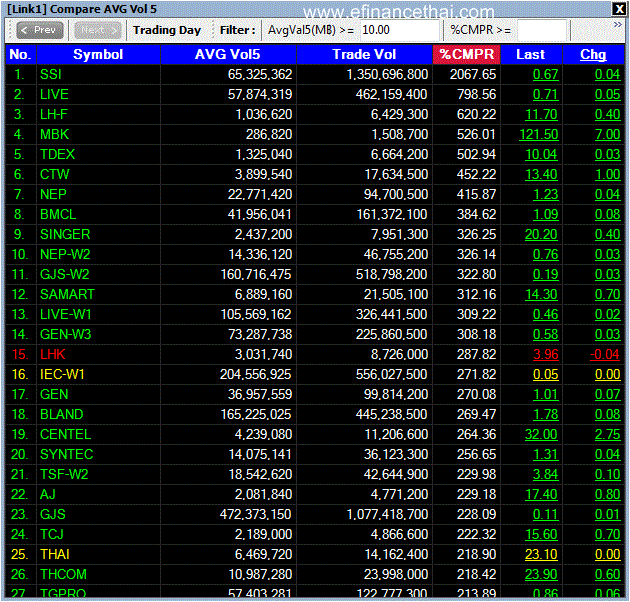Sort by the Trade Vol column header

tap(364, 54)
